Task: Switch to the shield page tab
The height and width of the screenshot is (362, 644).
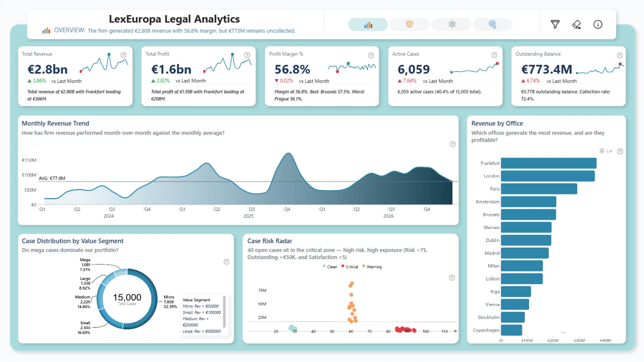Action: click(409, 24)
